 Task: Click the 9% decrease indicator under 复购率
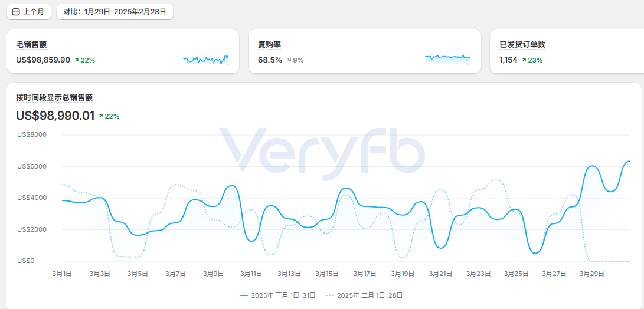coord(295,60)
